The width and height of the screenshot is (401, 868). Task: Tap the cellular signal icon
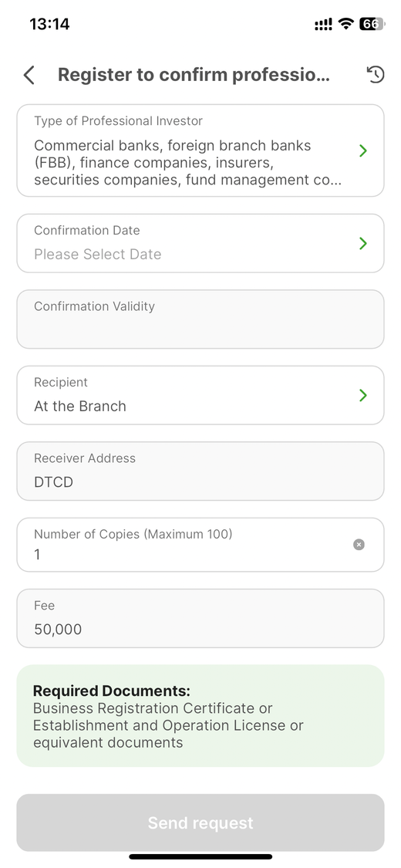[x=323, y=25]
